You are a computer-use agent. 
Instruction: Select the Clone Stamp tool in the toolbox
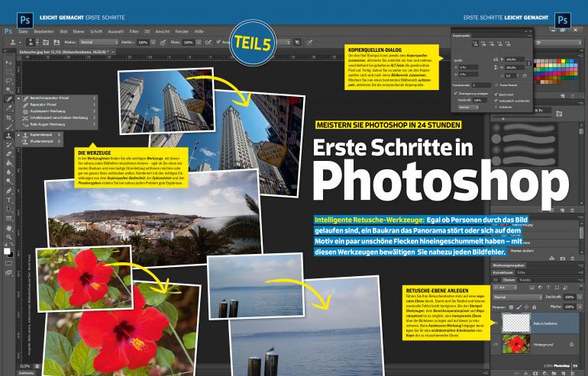pyautogui.click(x=8, y=136)
